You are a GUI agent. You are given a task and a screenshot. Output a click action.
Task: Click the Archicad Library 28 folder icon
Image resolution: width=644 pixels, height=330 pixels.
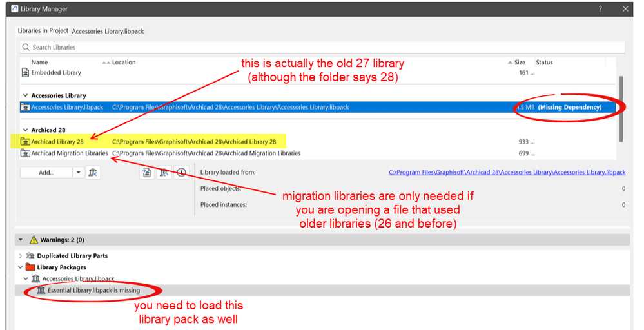coord(26,142)
